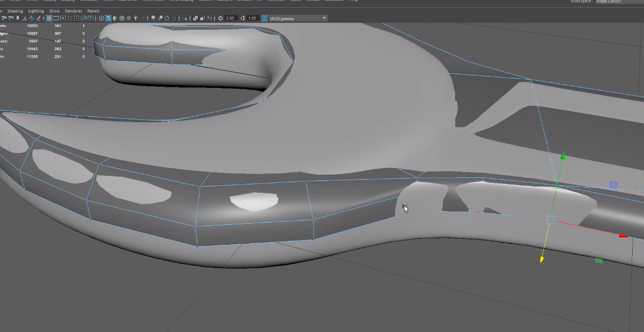Click the isolate select icon
Viewport: 644px width, 332px height.
point(184,18)
